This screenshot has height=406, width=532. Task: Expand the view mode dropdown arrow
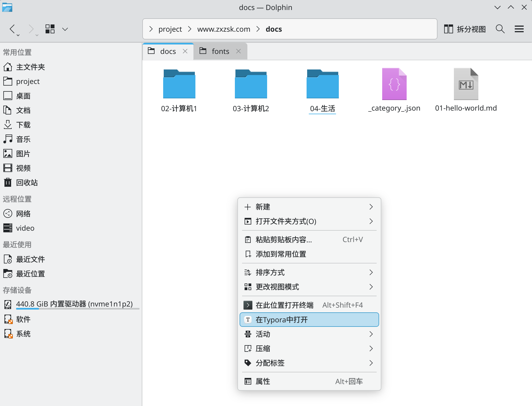65,29
